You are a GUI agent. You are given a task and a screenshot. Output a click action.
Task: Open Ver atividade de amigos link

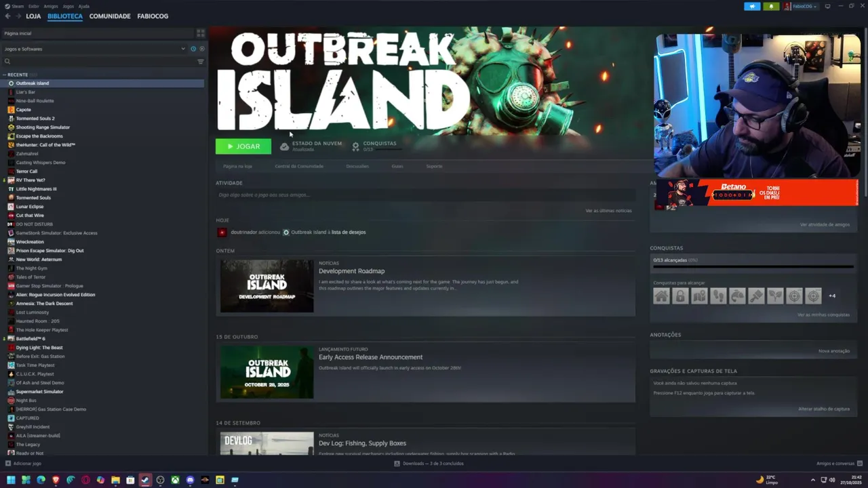pos(824,224)
